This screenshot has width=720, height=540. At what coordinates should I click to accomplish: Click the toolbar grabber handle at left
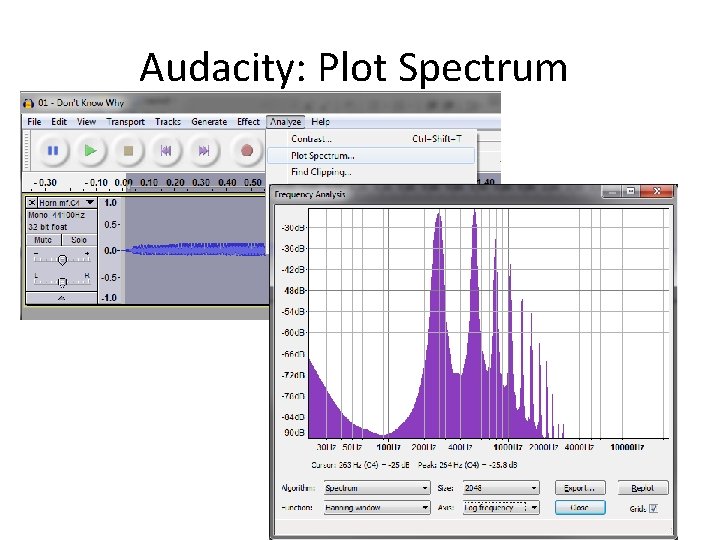pyautogui.click(x=27, y=151)
